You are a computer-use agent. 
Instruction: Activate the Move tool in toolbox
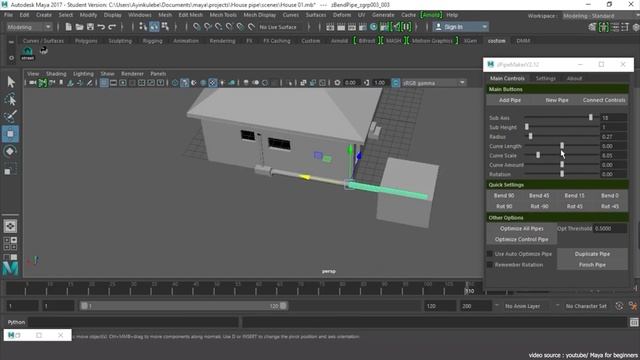click(x=11, y=134)
